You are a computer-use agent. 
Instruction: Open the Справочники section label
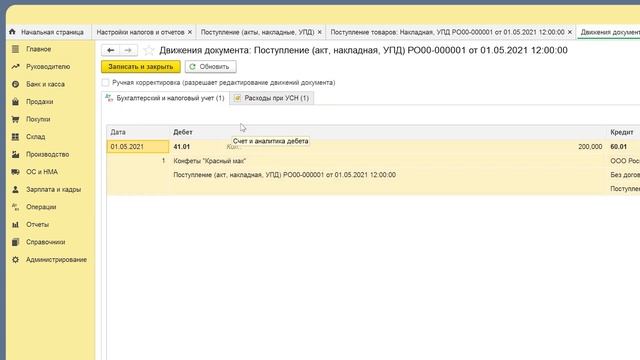[46, 242]
